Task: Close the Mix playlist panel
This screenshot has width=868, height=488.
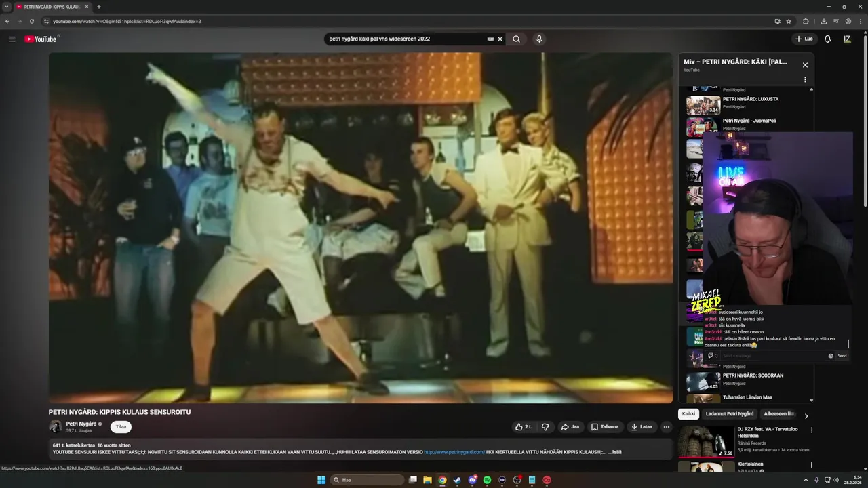Action: 805,65
